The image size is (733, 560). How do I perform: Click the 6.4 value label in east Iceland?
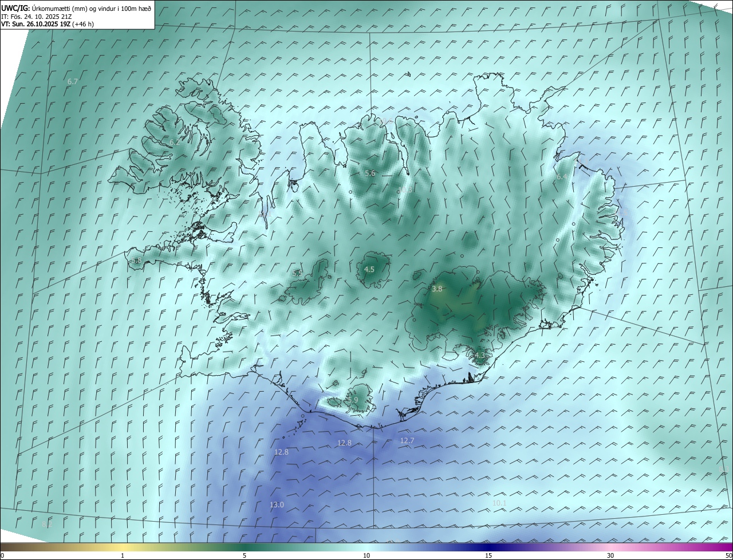562,177
